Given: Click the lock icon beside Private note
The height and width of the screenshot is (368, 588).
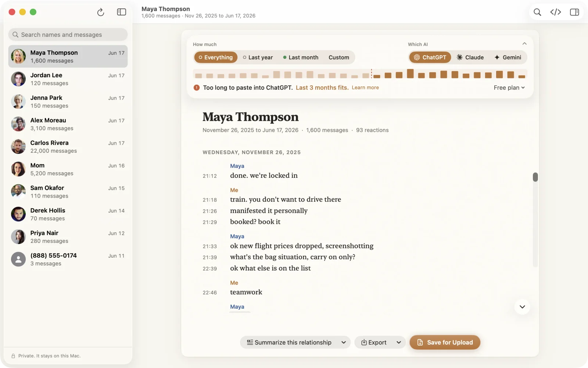Looking at the screenshot, I should pos(13,356).
